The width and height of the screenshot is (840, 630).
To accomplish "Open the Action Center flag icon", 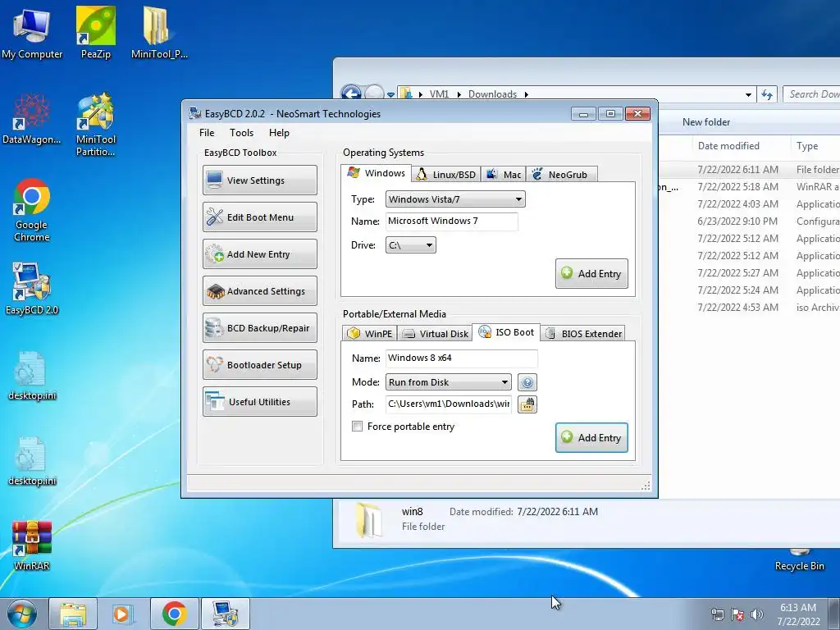I will [x=737, y=614].
